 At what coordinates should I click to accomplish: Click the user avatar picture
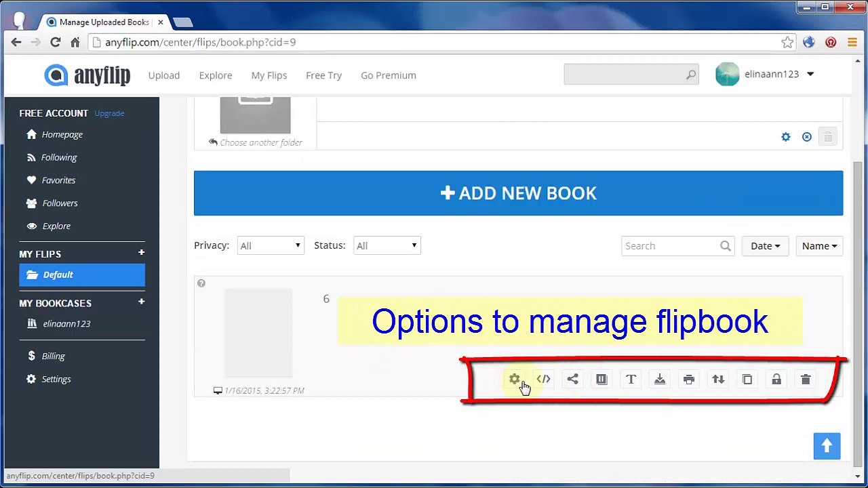[x=727, y=75]
